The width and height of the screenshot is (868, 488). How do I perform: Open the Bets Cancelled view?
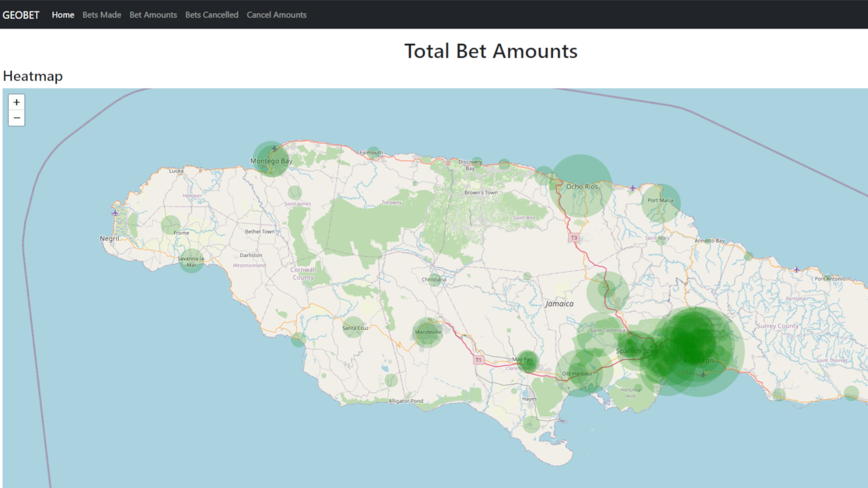pos(212,15)
